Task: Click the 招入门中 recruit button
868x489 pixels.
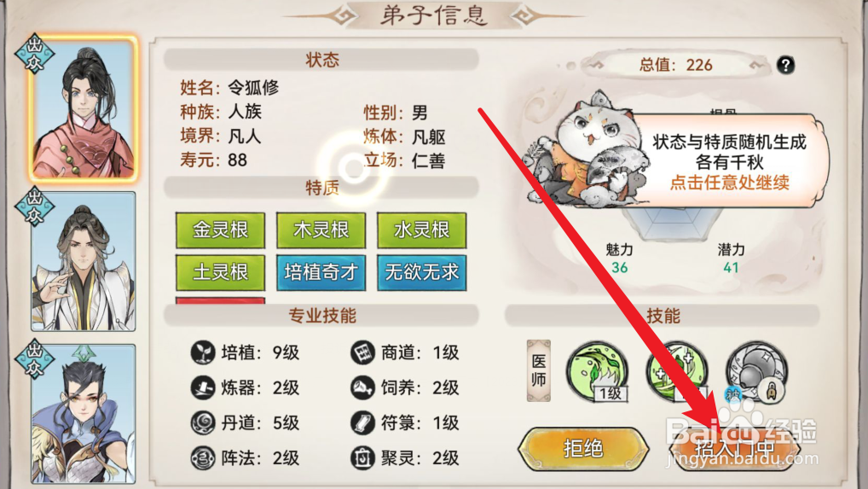Action: (735, 448)
